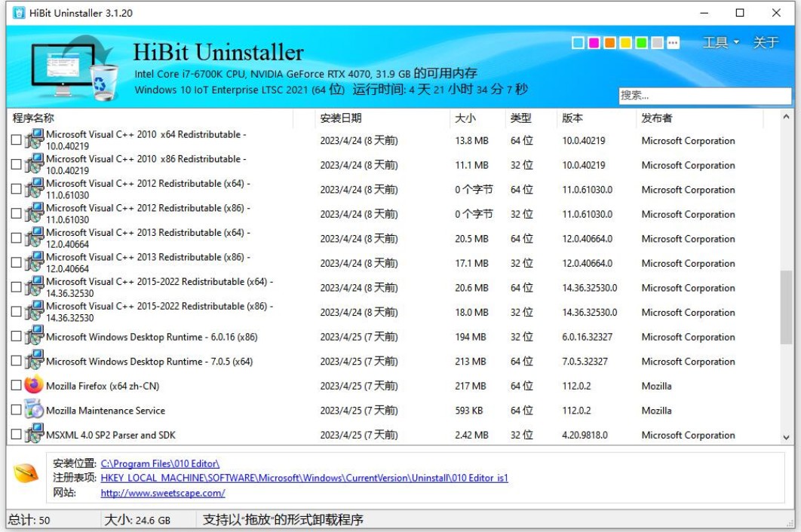Open install location C:\Program Files\010 Editor\ link
The width and height of the screenshot is (801, 532).
point(160,463)
